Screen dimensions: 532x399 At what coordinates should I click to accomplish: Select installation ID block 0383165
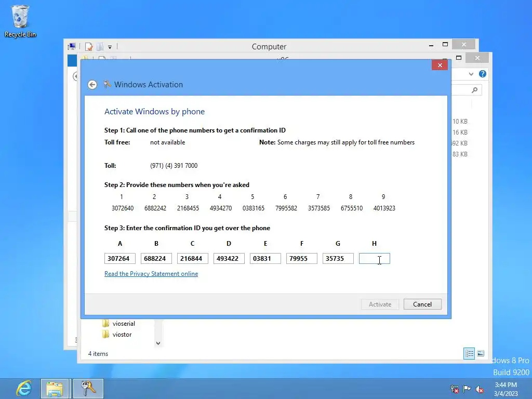pos(254,208)
